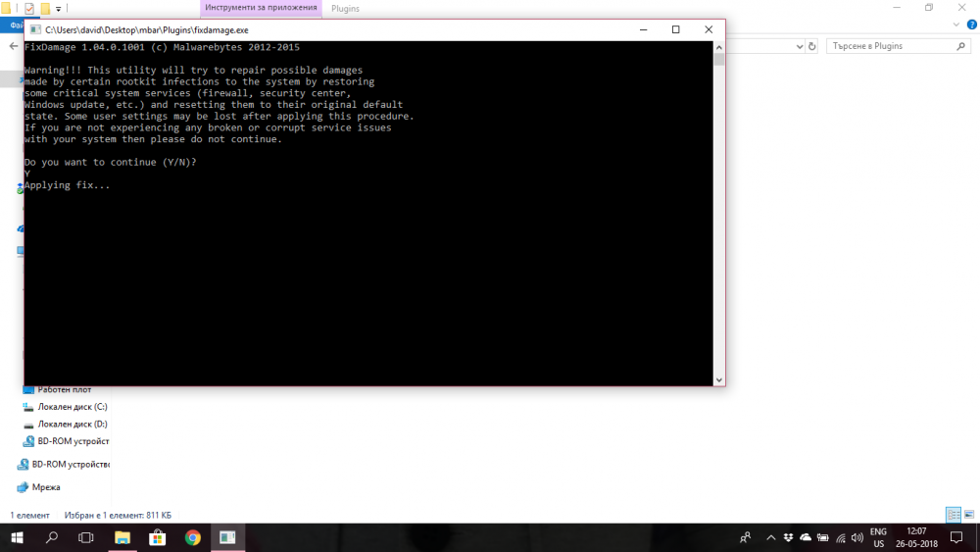Open Инструменти за приложения ribbon tab
Image resolution: width=980 pixels, height=552 pixels.
[x=262, y=8]
